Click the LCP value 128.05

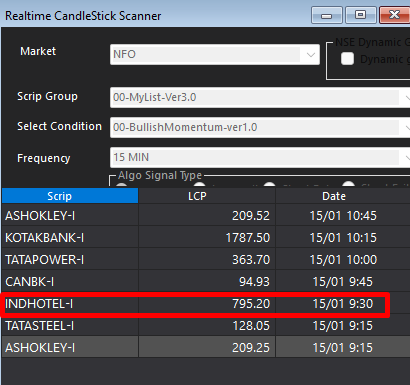(x=251, y=326)
